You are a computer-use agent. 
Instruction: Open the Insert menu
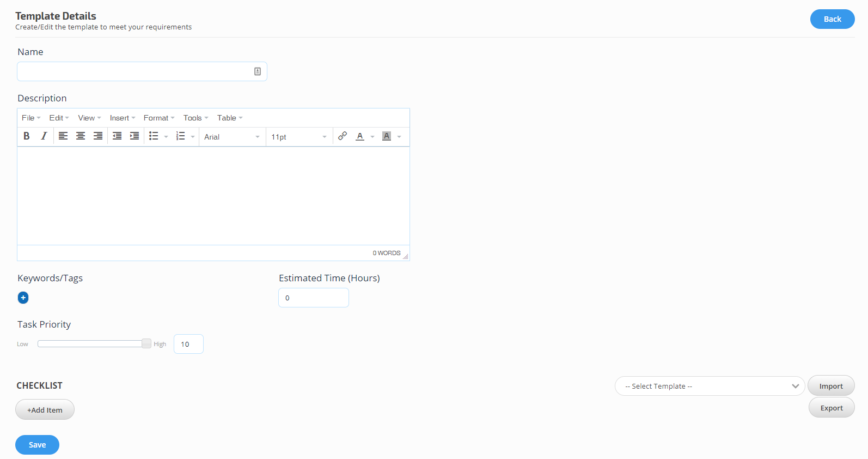[x=123, y=118]
